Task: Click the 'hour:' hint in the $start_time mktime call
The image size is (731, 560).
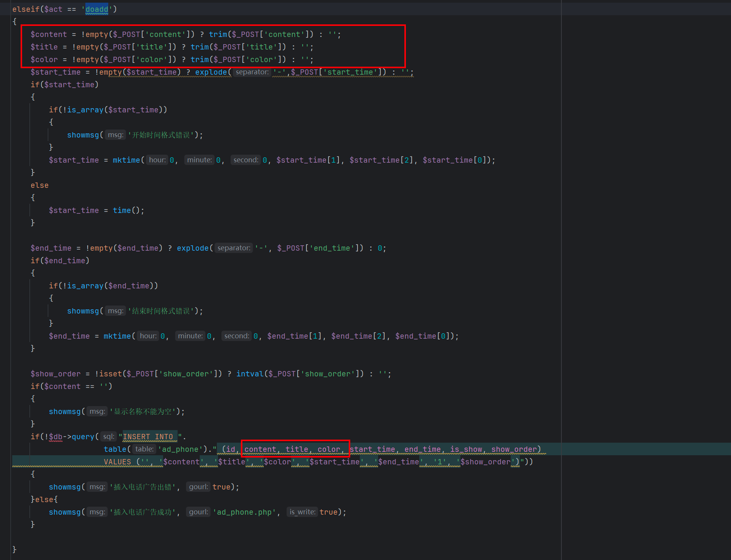Action: coord(157,160)
